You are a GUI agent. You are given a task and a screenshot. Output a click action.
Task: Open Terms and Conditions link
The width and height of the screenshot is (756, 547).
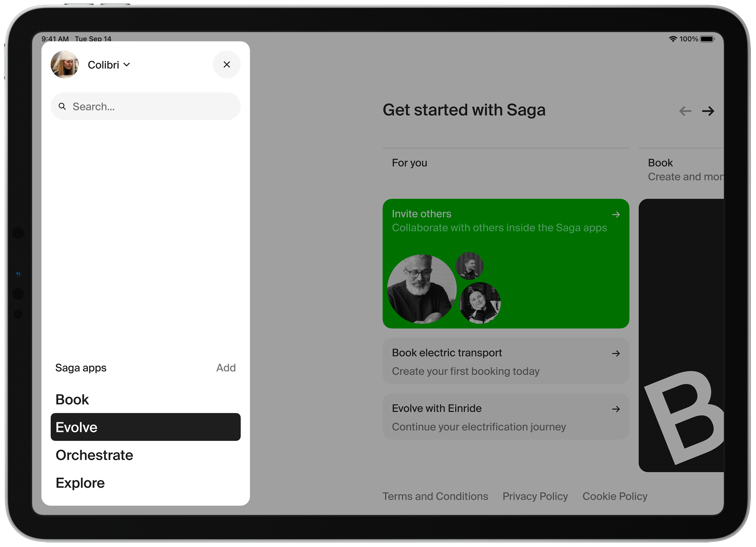[x=435, y=496]
